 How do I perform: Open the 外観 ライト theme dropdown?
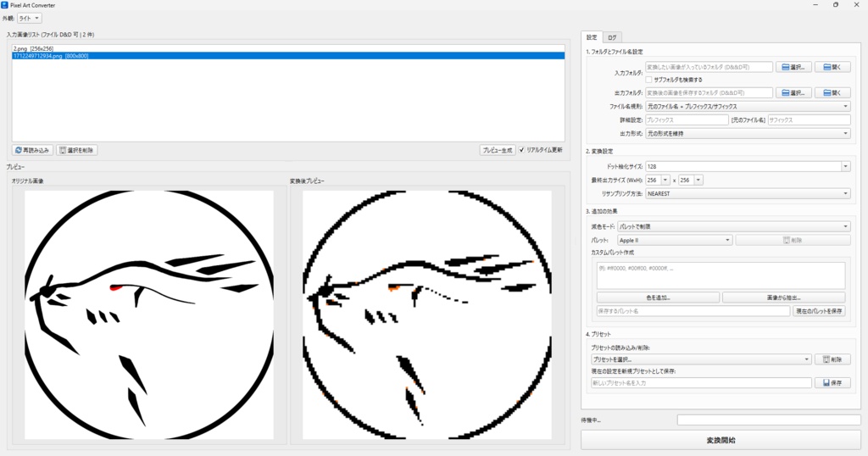point(30,19)
